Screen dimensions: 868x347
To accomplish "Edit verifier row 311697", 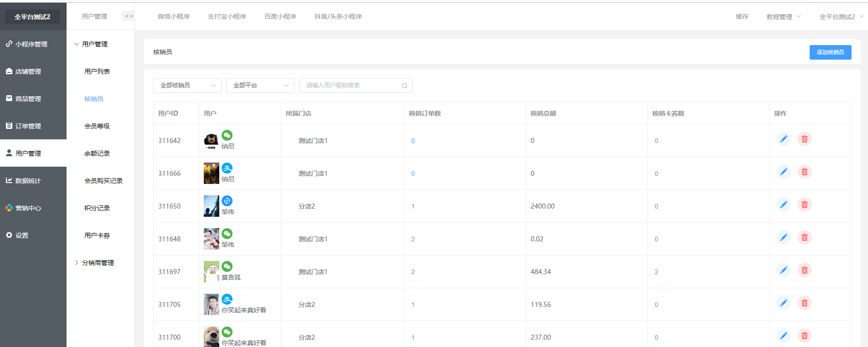I will coord(783,270).
